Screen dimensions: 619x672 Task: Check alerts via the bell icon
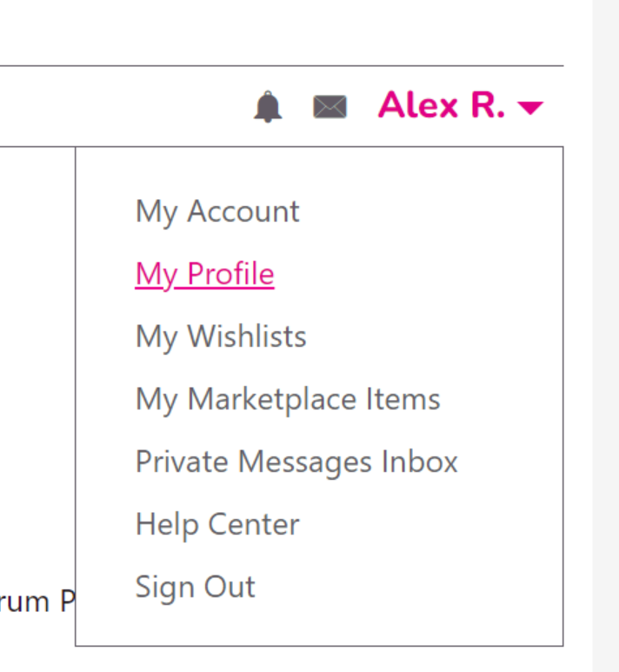[x=268, y=108]
